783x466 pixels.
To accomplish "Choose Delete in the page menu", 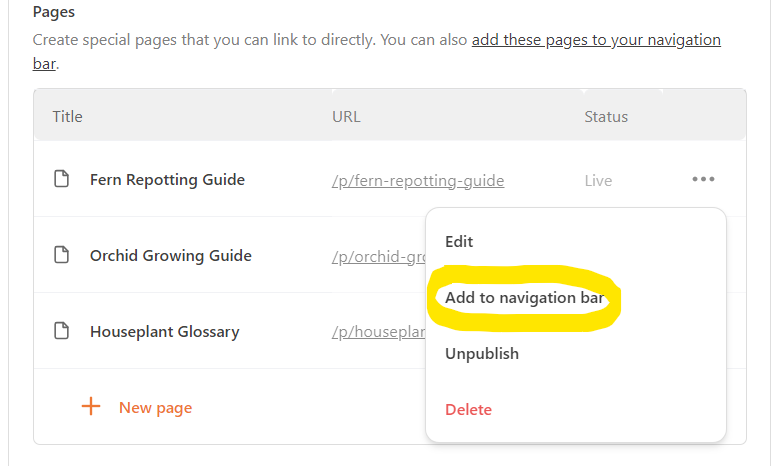I will click(x=468, y=410).
